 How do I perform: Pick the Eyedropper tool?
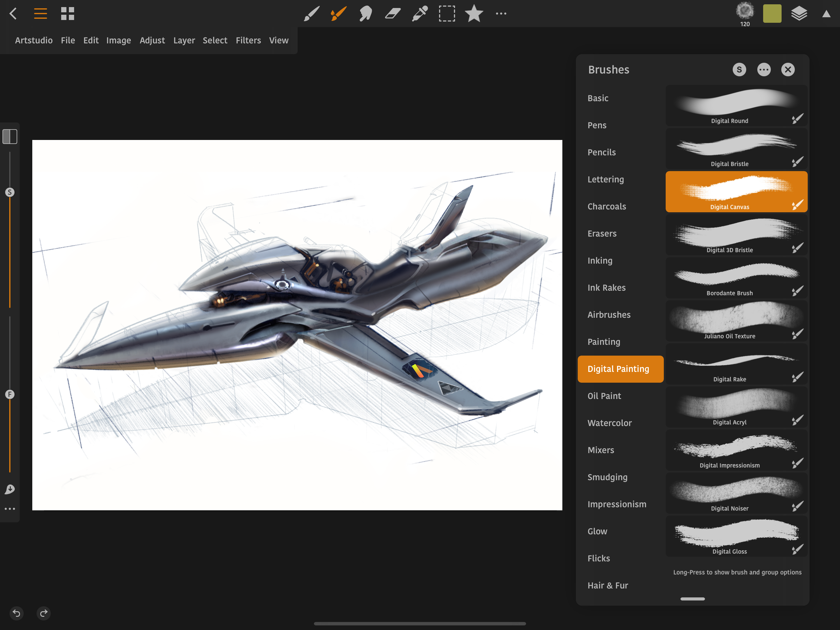(x=420, y=14)
